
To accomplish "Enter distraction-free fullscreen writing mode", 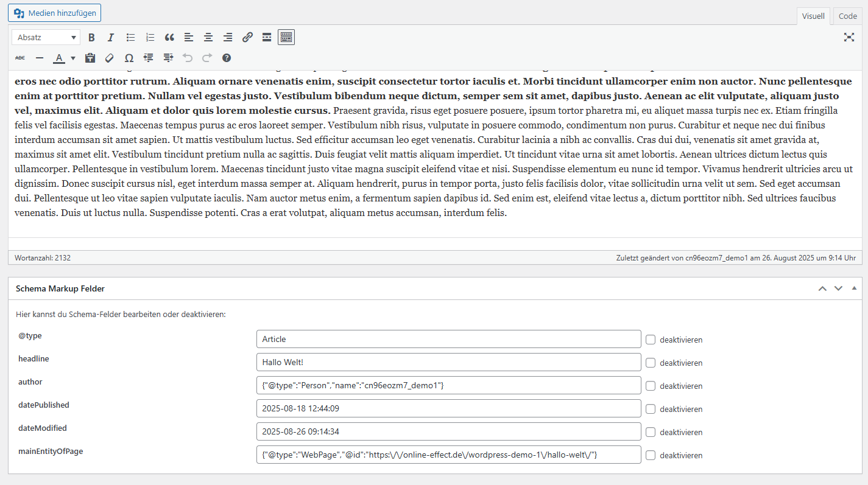I will [x=849, y=37].
